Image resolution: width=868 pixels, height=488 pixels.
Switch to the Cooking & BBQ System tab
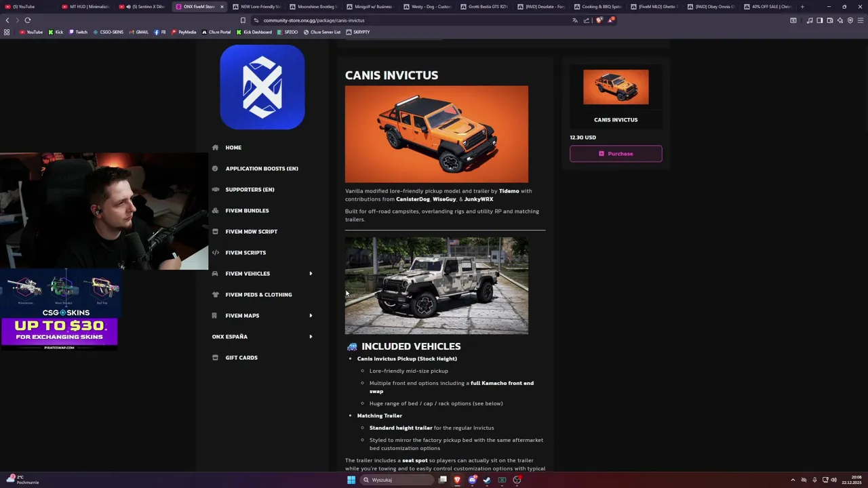coord(597,7)
